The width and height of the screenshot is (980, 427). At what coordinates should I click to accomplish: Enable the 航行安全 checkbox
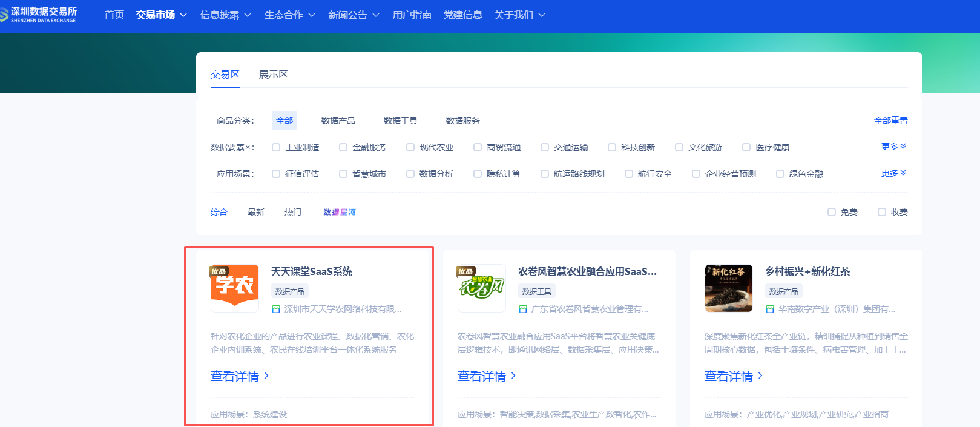pos(629,174)
